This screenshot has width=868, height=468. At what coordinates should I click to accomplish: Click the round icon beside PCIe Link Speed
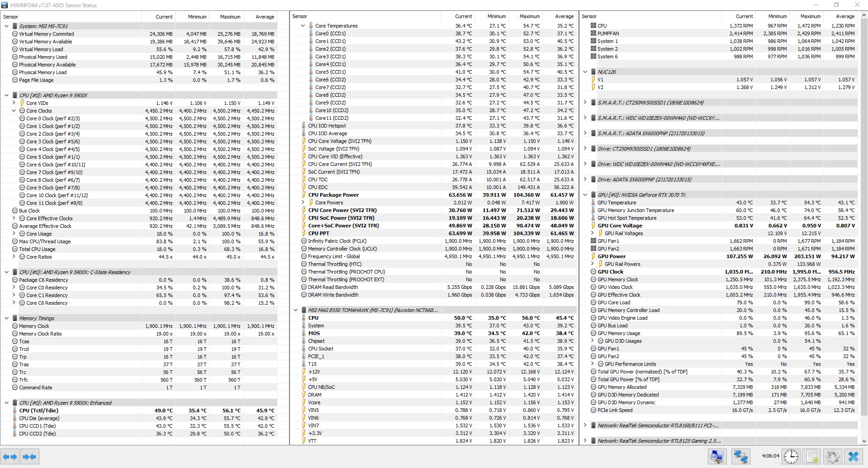(x=593, y=410)
